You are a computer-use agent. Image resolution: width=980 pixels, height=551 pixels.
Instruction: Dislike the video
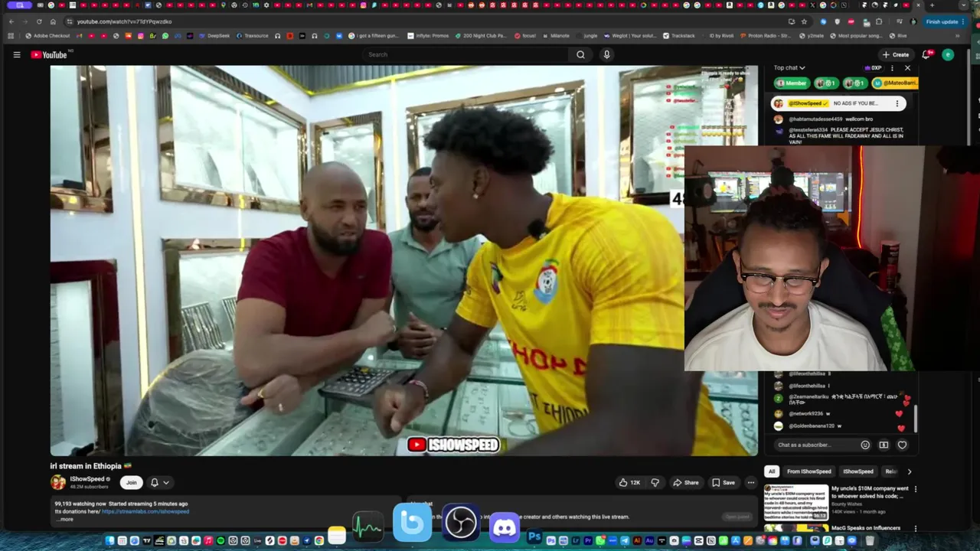[x=655, y=482]
